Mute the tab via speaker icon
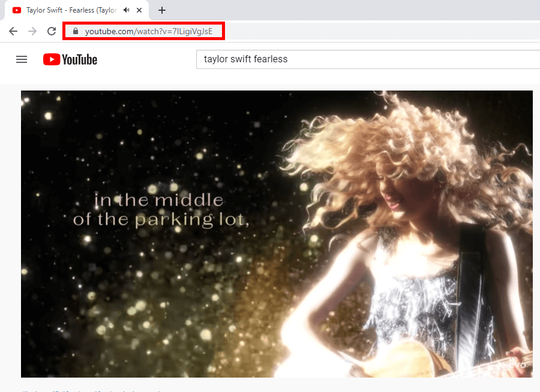540x392 pixels. coord(127,10)
